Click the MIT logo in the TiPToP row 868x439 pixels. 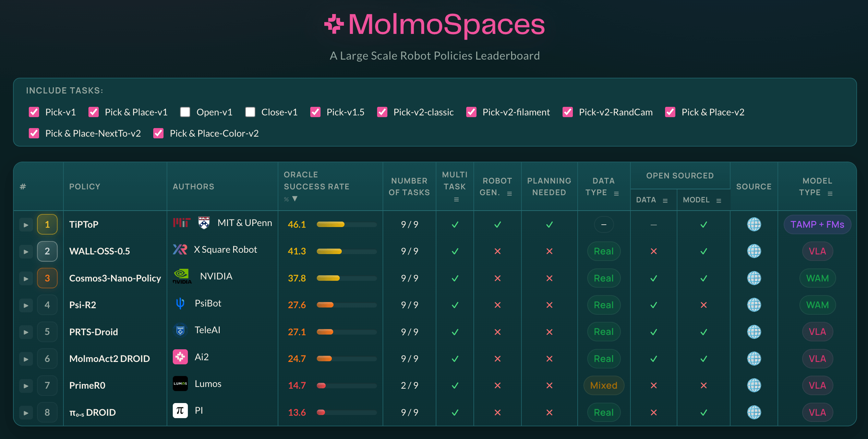(181, 223)
